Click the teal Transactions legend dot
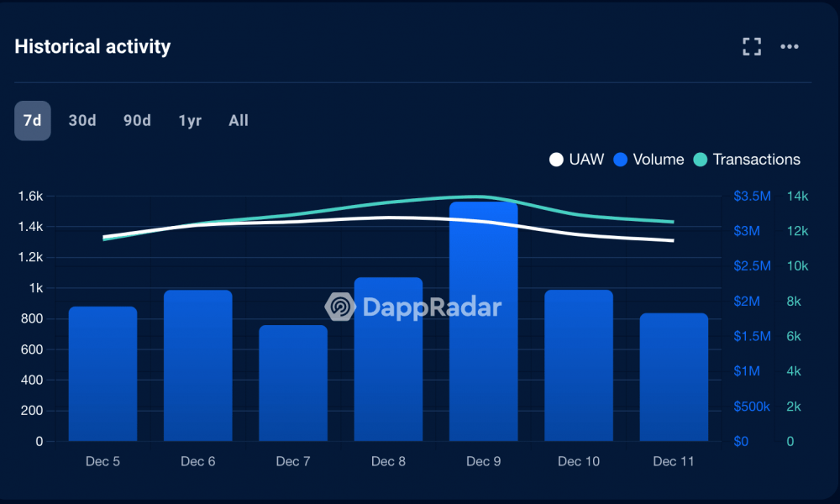 [x=701, y=160]
